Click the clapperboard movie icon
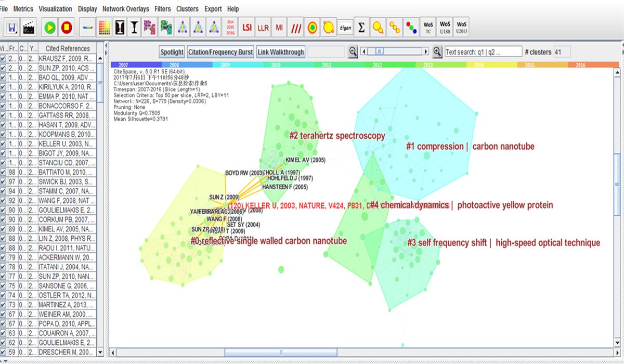 tap(28, 27)
